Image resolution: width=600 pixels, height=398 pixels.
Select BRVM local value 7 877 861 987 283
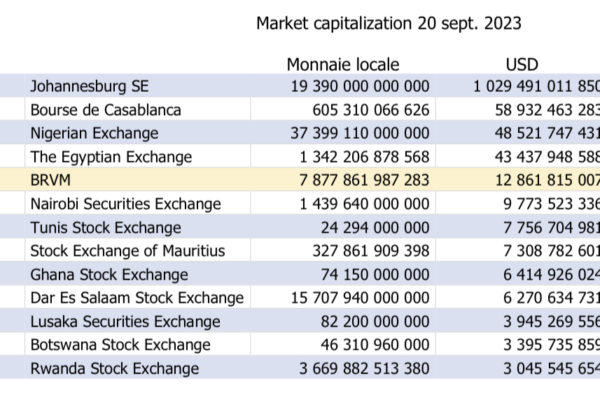tap(364, 180)
